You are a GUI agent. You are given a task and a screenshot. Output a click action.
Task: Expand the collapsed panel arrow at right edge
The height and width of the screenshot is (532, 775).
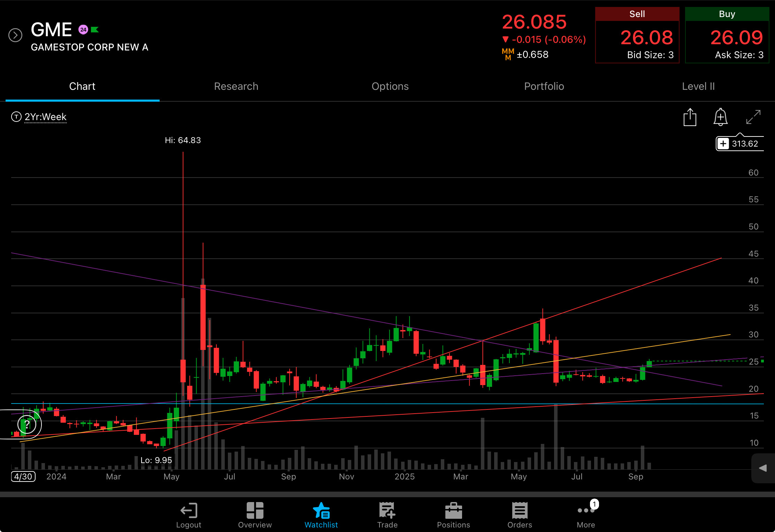point(763,468)
